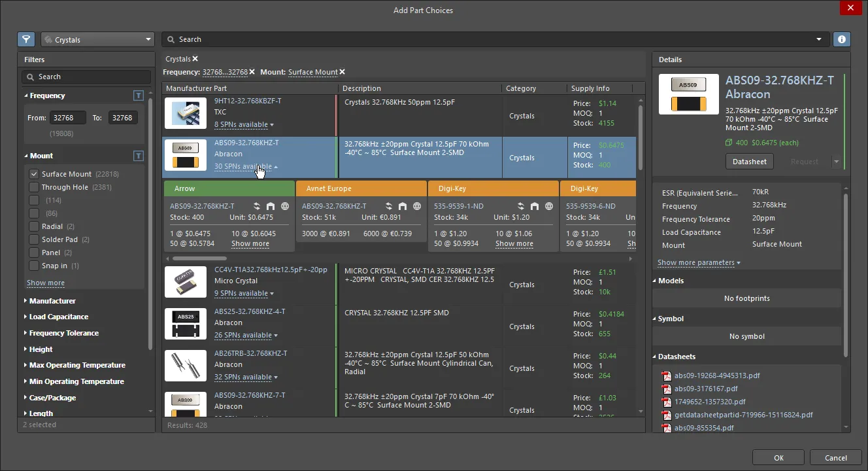Open the Datasheet button in Details
Viewport: 868px width, 471px height.
749,162
